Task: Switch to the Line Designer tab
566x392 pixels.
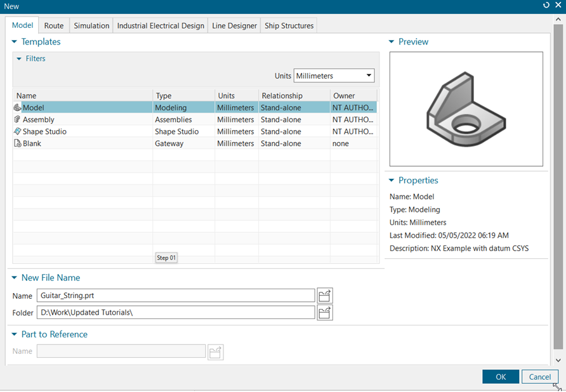Action: (234, 25)
